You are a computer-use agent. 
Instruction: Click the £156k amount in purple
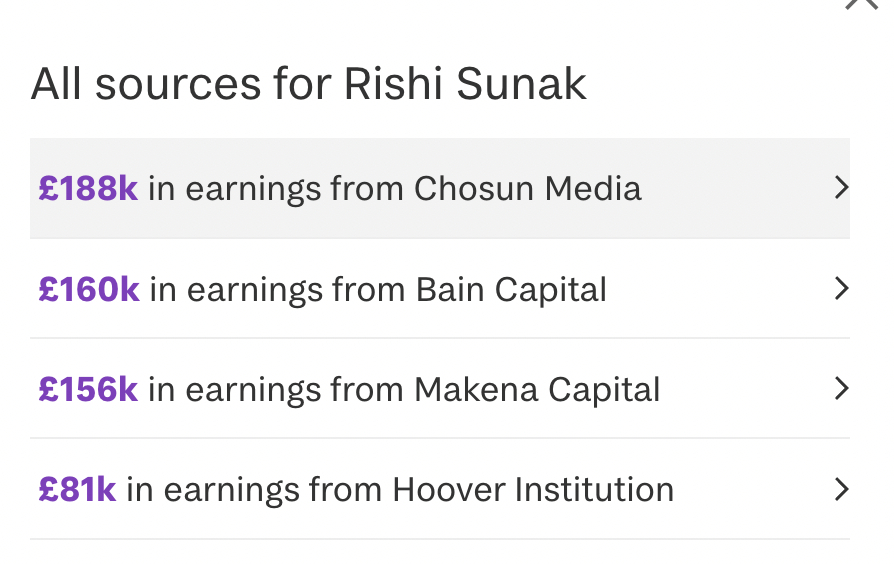[88, 389]
